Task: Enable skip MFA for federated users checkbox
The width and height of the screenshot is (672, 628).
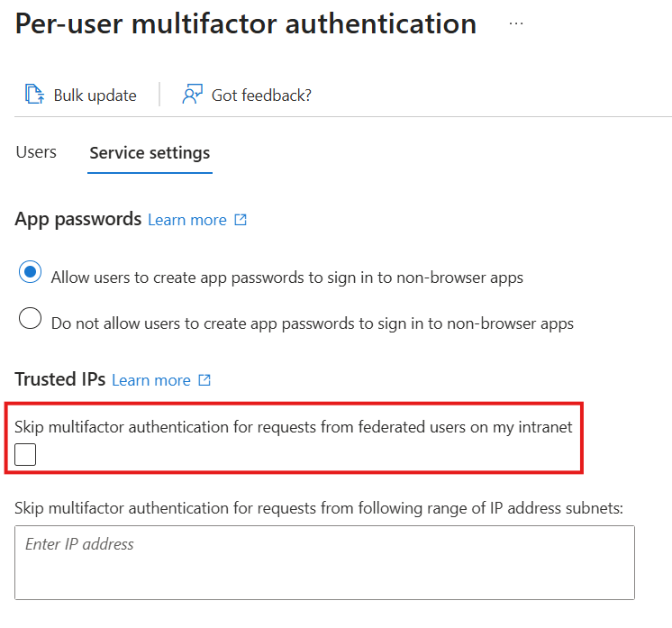Action: tap(26, 455)
